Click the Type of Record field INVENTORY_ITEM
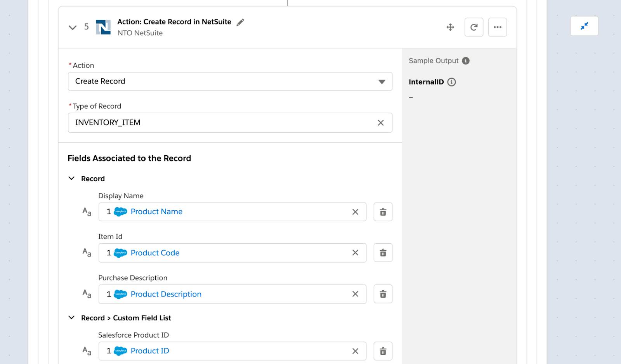 pos(230,123)
